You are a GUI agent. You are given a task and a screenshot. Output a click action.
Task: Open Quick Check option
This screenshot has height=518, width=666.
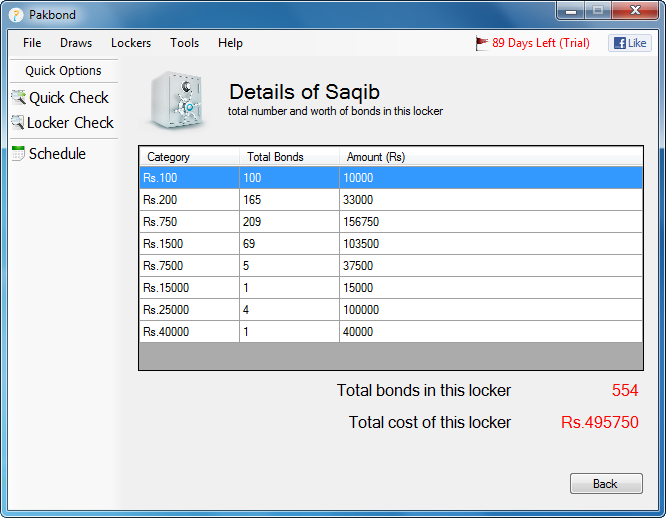(68, 98)
